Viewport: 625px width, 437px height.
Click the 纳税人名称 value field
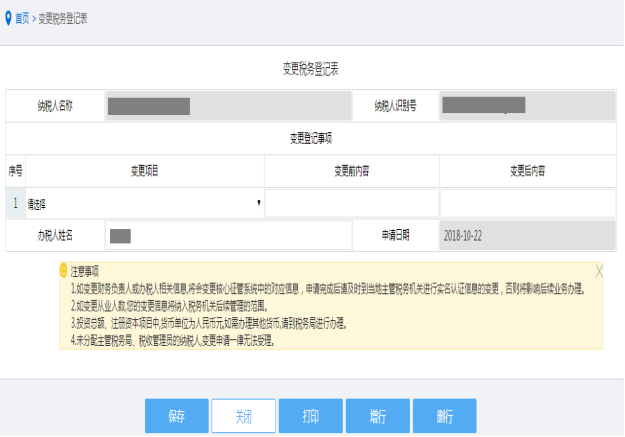point(227,105)
